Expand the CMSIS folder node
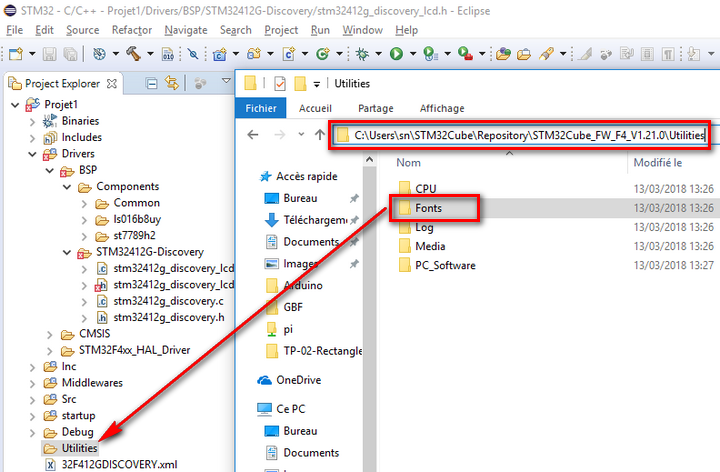The height and width of the screenshot is (472, 720). tap(50, 335)
